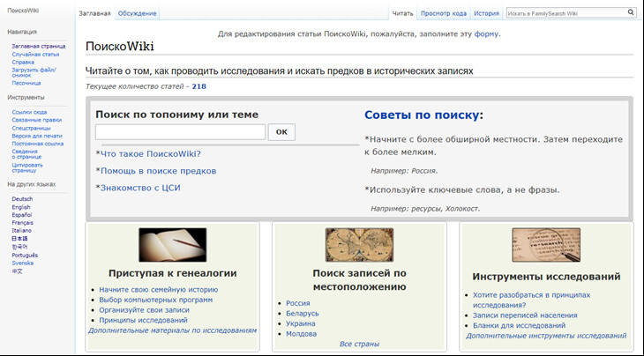This screenshot has width=644, height=356.
Task: Open 'Помощь в поиске предков' link
Action: pos(159,171)
